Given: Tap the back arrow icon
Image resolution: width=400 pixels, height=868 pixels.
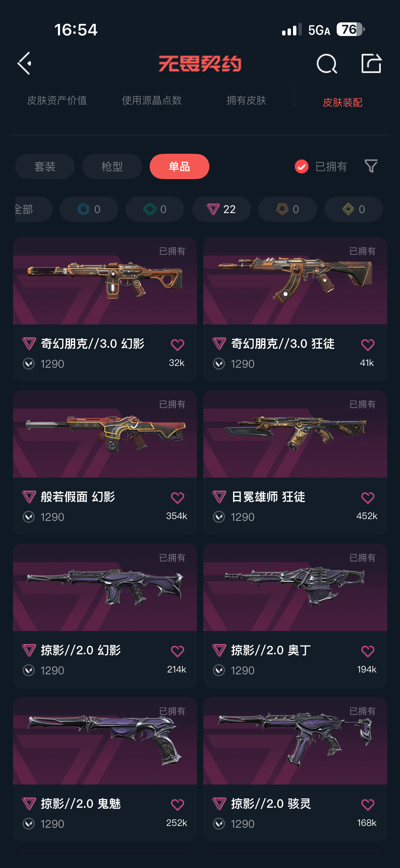Looking at the screenshot, I should [24, 63].
